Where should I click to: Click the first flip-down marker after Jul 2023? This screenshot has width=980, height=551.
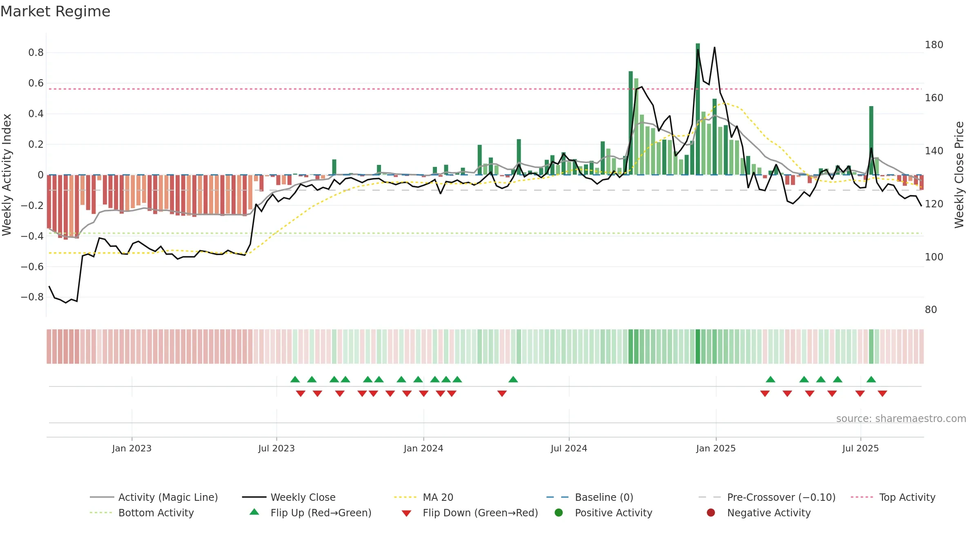coord(301,393)
